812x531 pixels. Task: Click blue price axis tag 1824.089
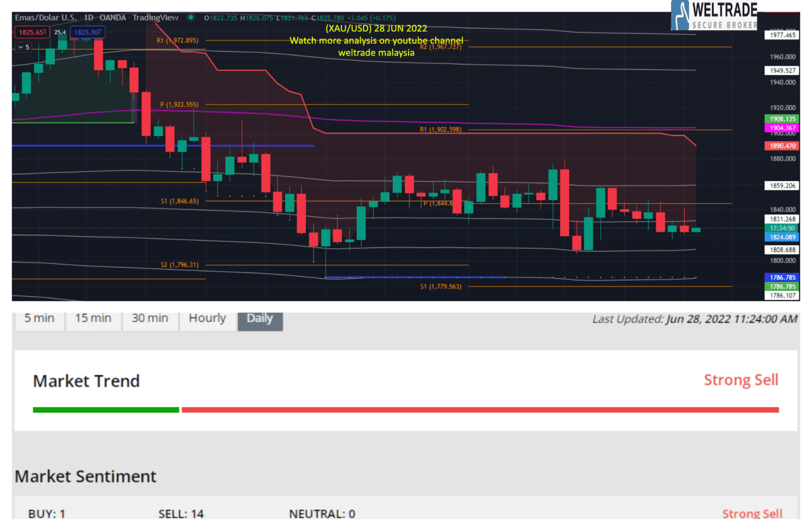782,237
